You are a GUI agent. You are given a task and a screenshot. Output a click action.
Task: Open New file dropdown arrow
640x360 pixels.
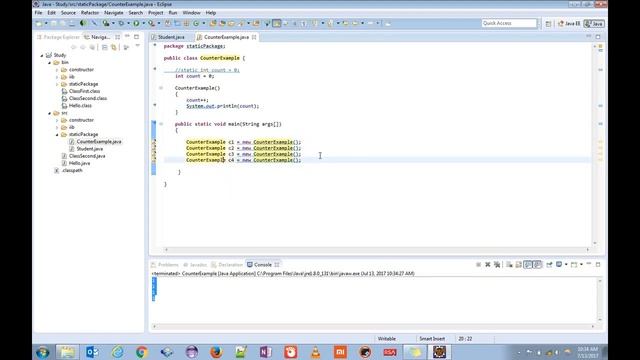click(46, 23)
